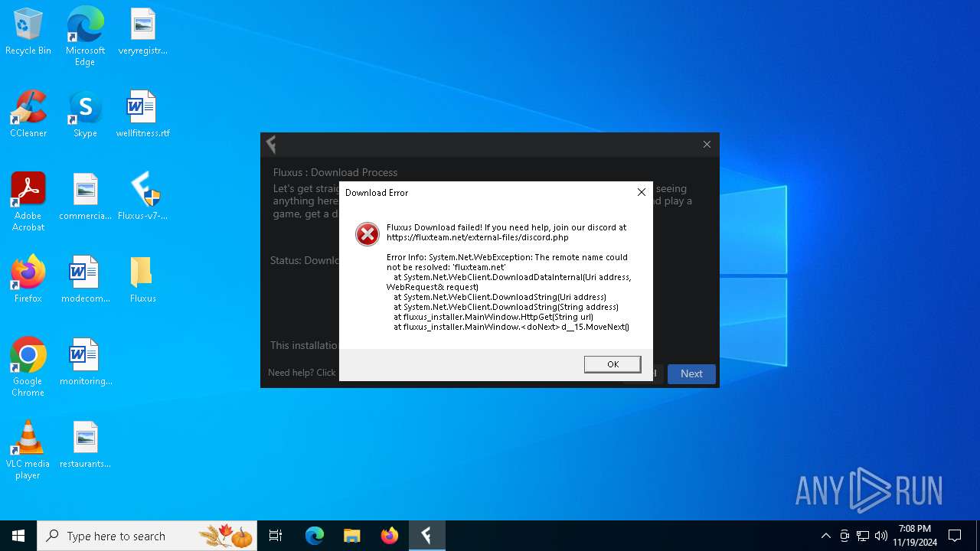Click the fluxteam.net discord URL text in the dialog

478,237
